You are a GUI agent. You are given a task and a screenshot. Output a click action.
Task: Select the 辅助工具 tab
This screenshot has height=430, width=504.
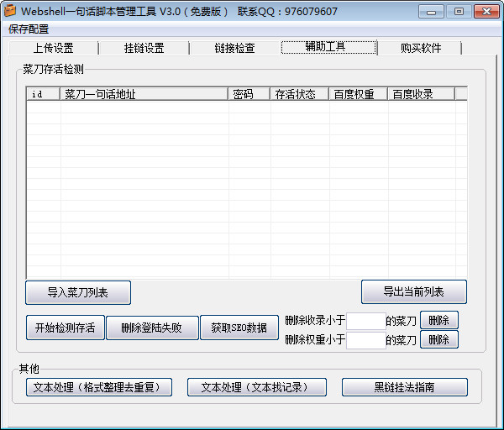click(328, 47)
